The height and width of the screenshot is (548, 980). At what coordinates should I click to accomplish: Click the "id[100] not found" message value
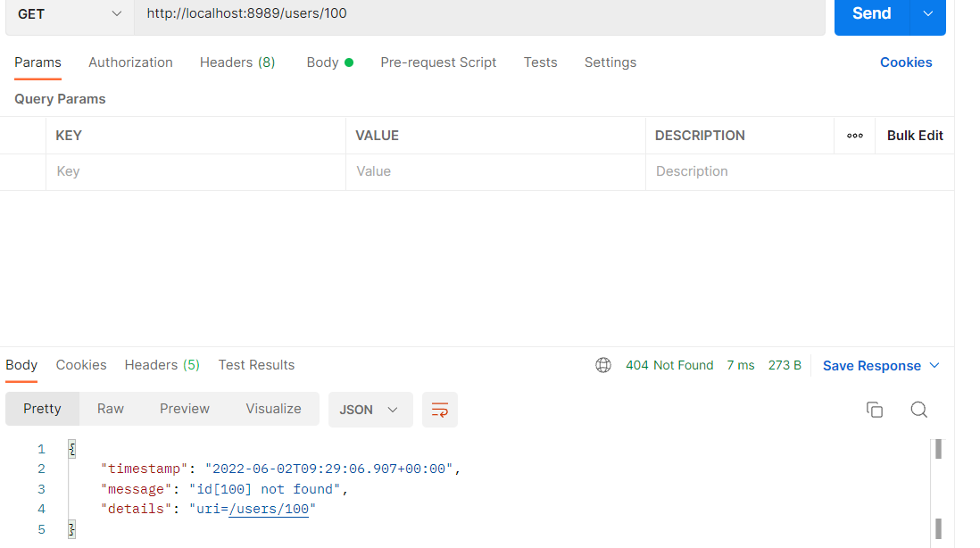point(265,489)
